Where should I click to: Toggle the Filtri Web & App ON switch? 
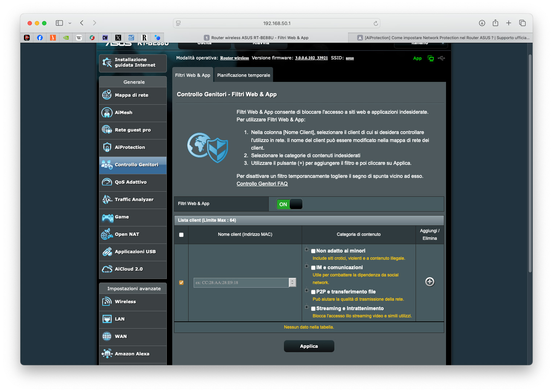coord(289,204)
